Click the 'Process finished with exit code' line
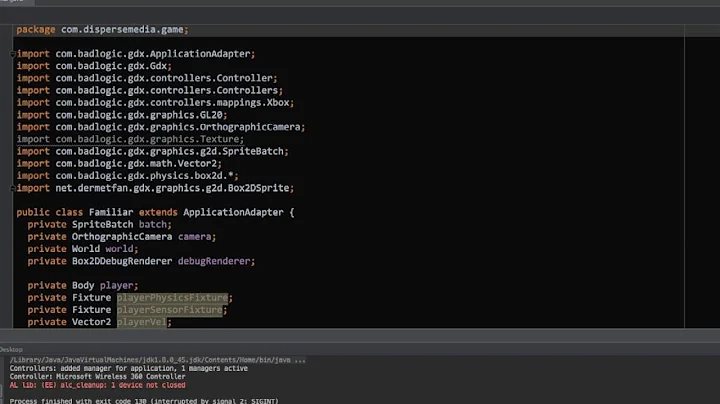The width and height of the screenshot is (720, 404). [x=144, y=401]
